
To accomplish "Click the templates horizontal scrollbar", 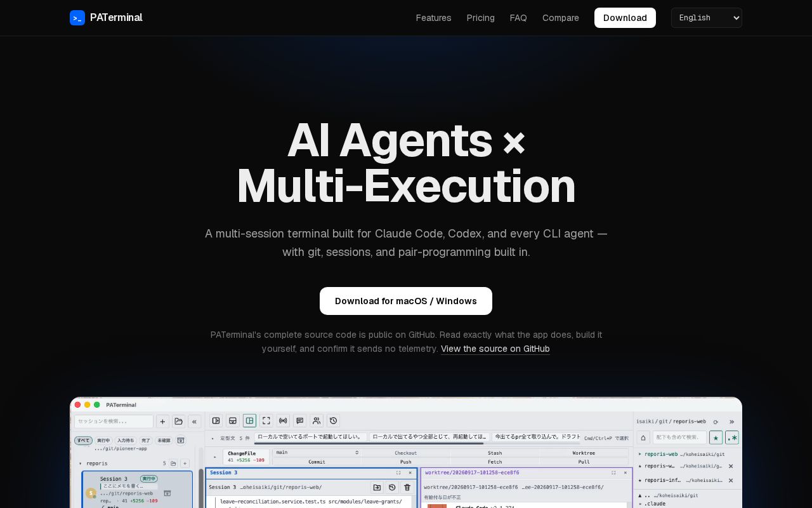I will [369, 443].
